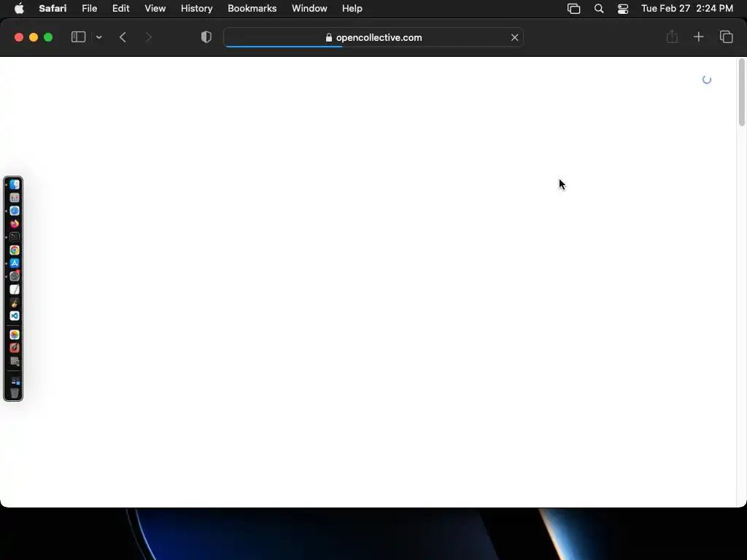Open the checkered pattern app in dock
Viewport: 747px width, 560px height.
[15, 362]
